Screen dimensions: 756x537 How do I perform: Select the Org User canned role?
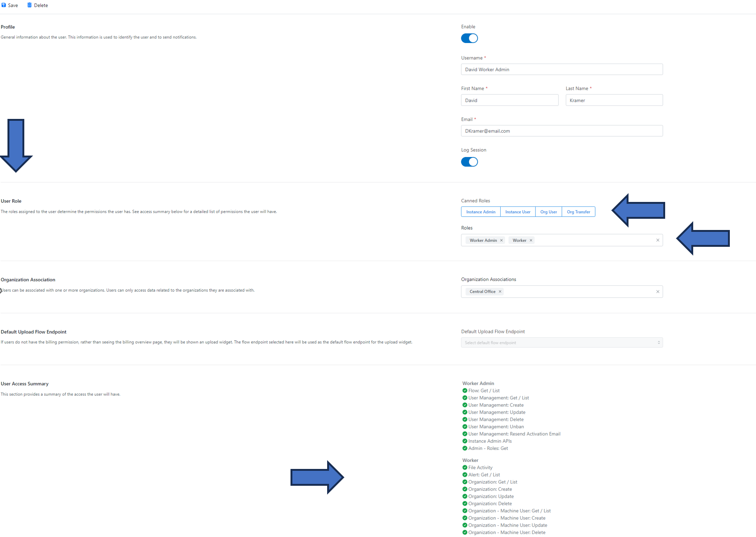click(x=548, y=212)
